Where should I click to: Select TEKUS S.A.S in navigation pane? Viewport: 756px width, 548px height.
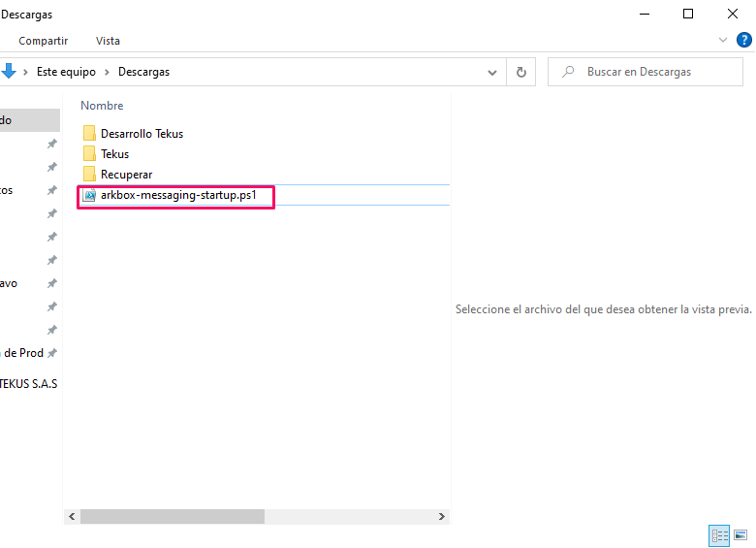click(x=29, y=383)
